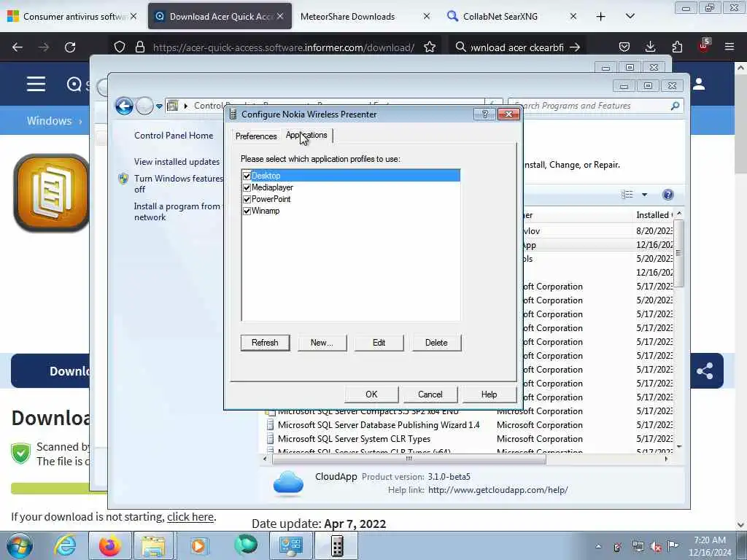
Task: Expand the view options dropdown arrow
Action: tap(645, 194)
